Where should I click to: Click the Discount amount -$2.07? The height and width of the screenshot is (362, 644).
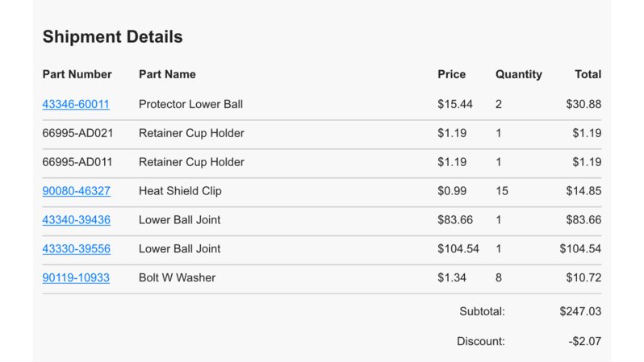[585, 341]
